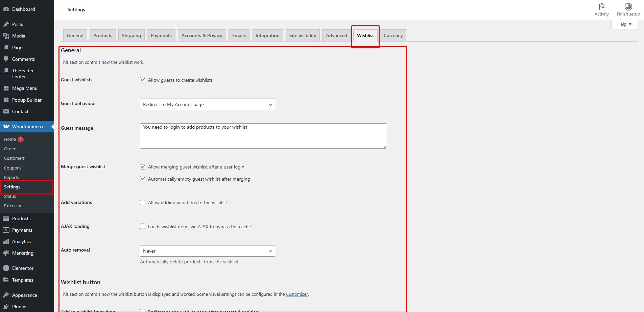Switch to the Products settings tab
The image size is (644, 312).
(x=103, y=35)
